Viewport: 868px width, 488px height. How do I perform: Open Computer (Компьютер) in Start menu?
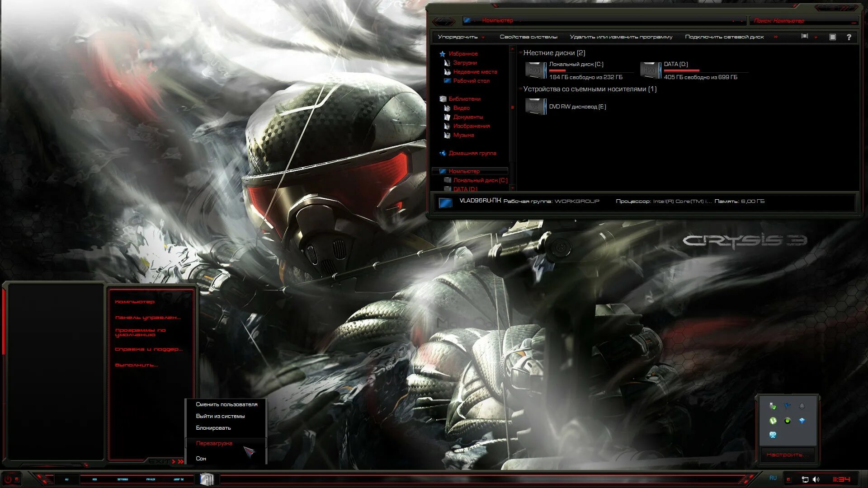tap(135, 301)
